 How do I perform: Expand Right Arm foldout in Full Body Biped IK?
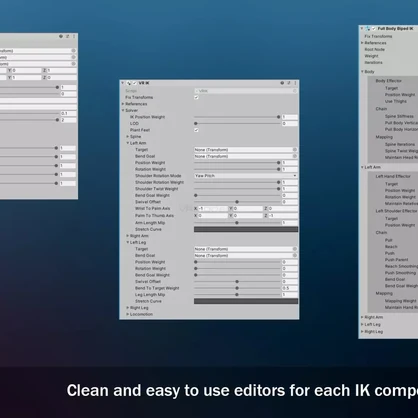pyautogui.click(x=362, y=317)
